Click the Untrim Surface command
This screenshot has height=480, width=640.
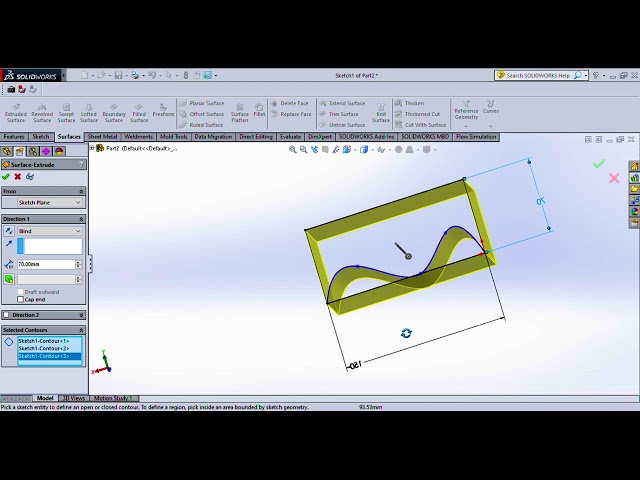(342, 125)
